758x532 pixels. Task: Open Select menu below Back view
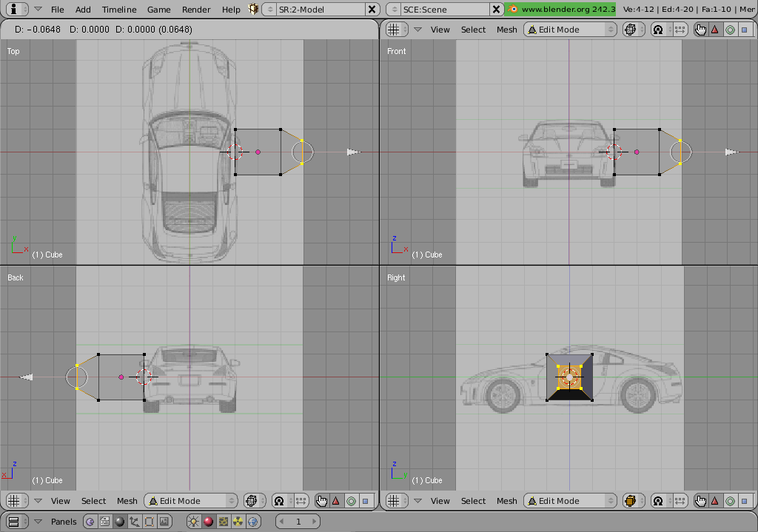pos(93,501)
